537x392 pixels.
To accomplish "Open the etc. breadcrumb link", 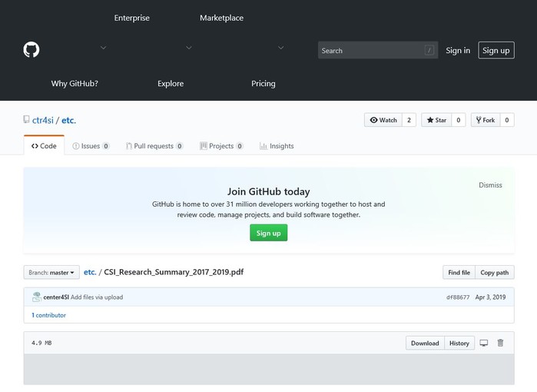I will coord(90,272).
